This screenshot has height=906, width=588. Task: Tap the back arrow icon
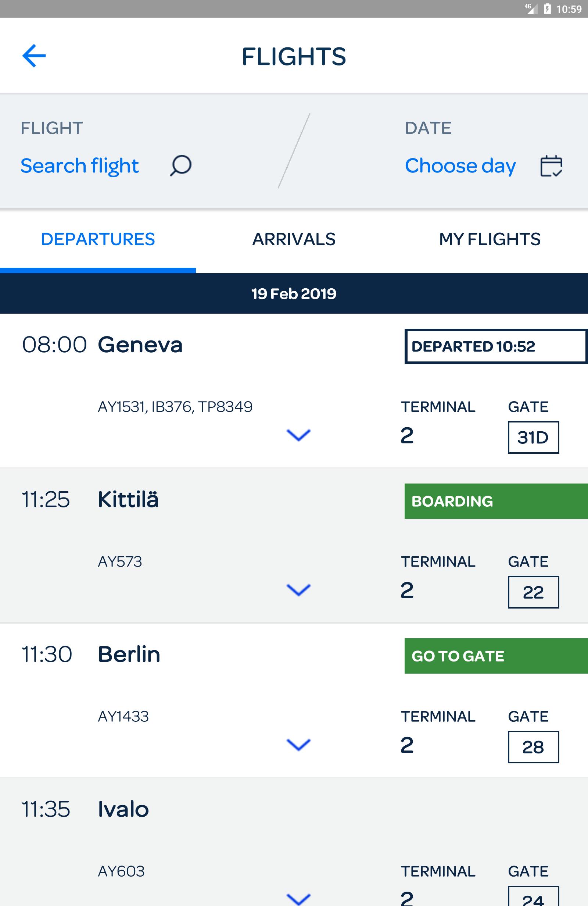coord(34,56)
